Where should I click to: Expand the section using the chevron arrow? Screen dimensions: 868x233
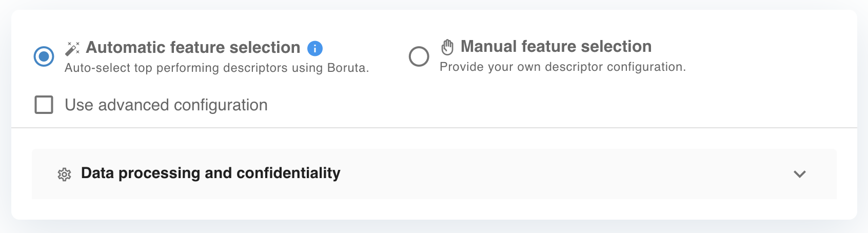pos(799,174)
